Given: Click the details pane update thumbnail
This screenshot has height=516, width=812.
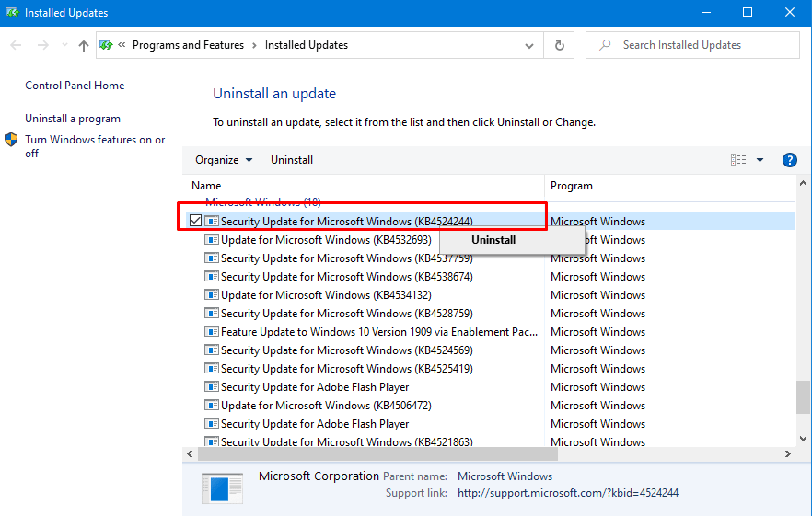Looking at the screenshot, I should click(222, 488).
